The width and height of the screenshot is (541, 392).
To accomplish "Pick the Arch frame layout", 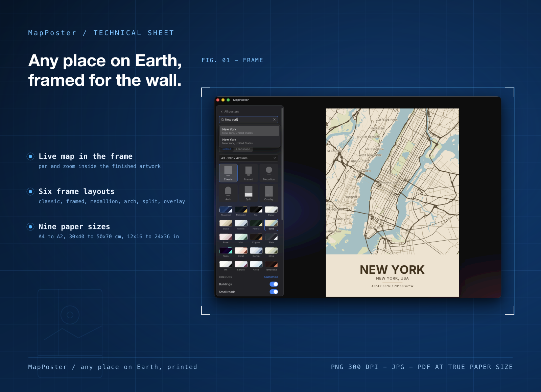I will 228,193.
